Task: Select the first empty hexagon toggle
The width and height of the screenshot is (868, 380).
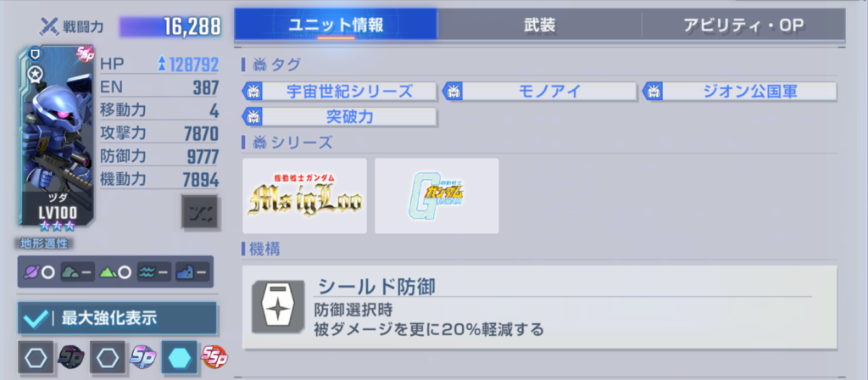Action: tap(36, 357)
